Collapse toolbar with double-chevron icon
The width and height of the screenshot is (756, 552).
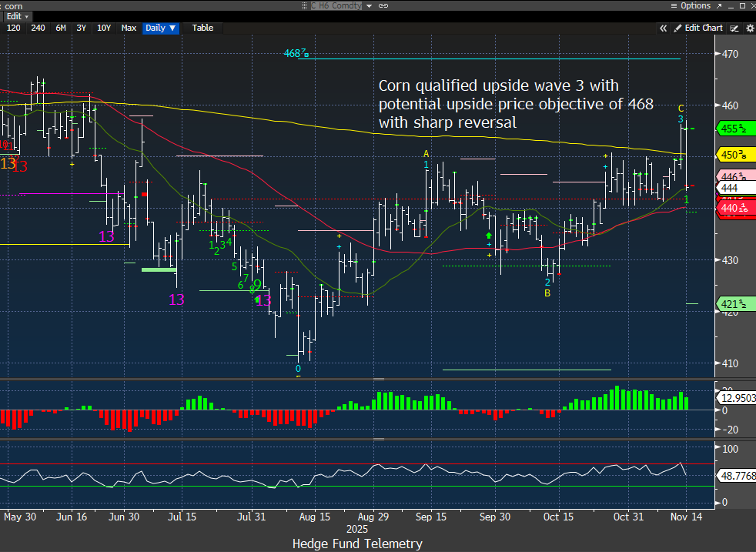(x=662, y=28)
